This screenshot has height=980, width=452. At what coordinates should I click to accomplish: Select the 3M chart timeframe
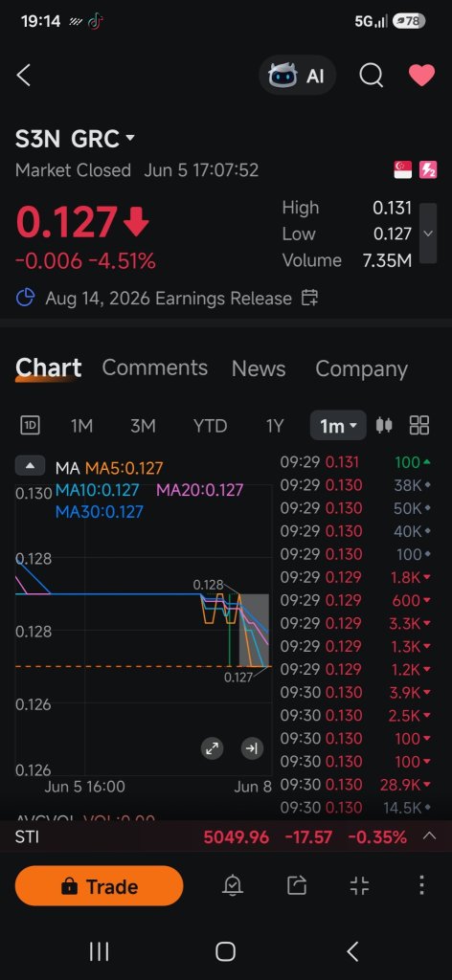pyautogui.click(x=143, y=426)
